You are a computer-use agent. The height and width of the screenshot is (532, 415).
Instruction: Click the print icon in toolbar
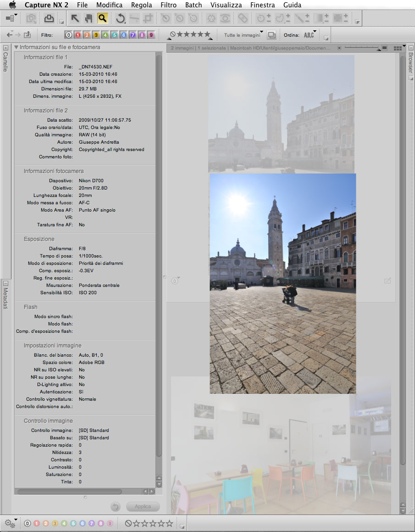49,18
